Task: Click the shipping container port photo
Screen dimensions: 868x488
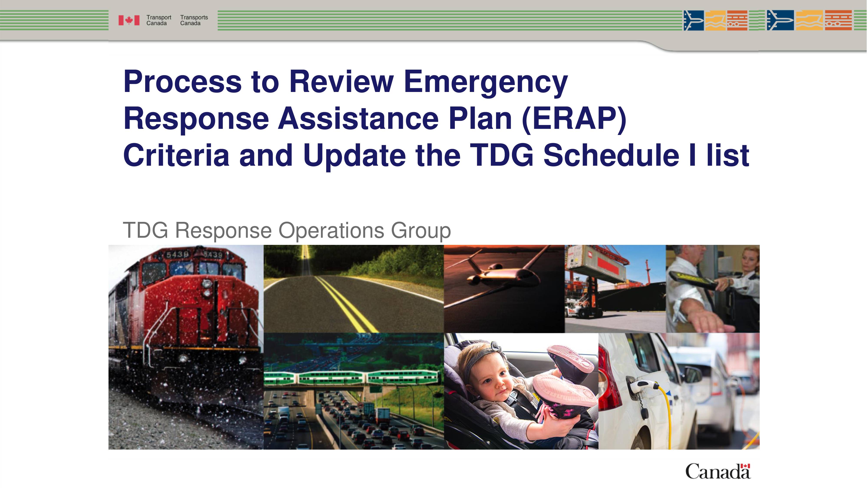Action: 615,289
